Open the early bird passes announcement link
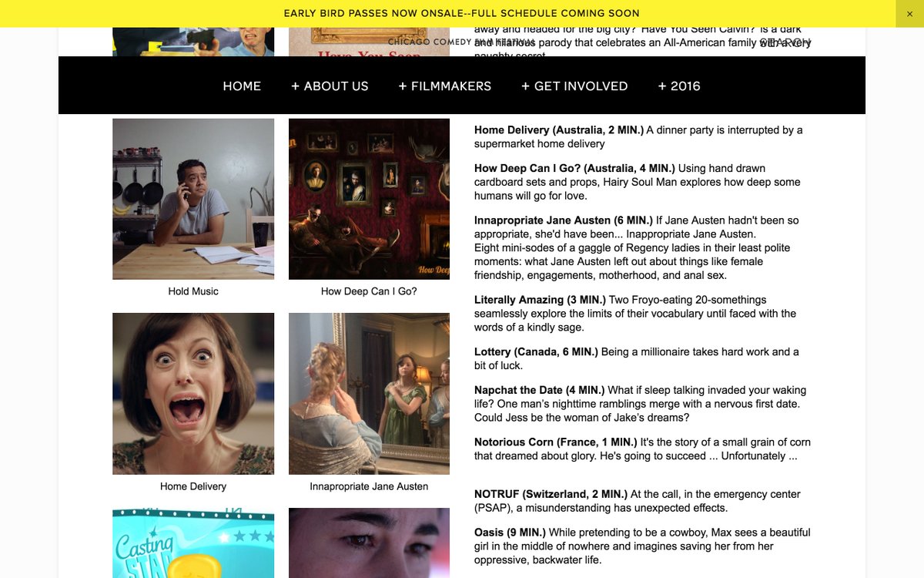Screen dimensions: 924x578 [x=462, y=13]
